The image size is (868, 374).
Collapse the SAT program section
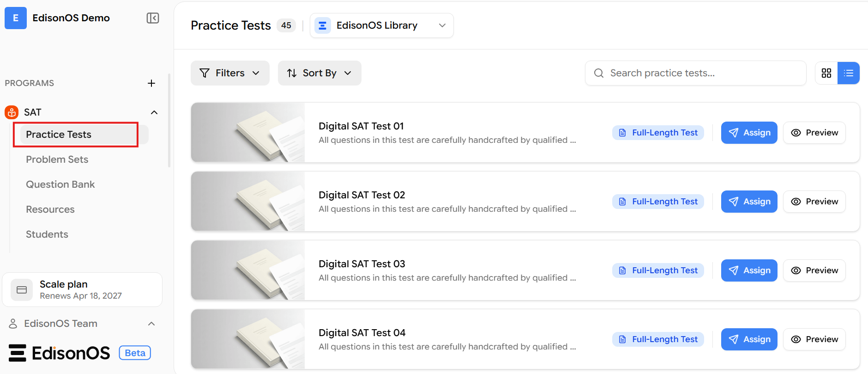[154, 112]
